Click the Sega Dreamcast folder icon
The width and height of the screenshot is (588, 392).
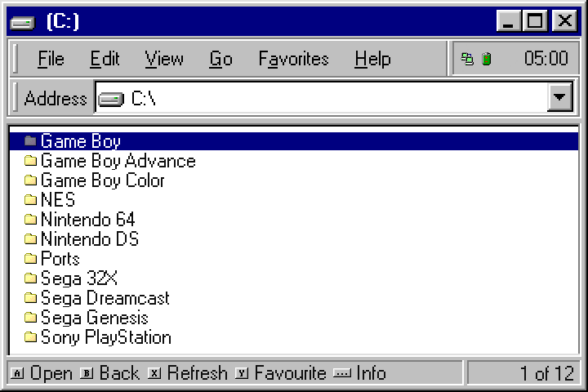point(30,298)
